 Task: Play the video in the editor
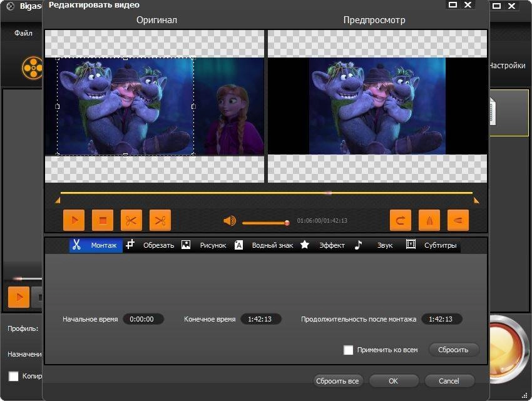[74, 220]
